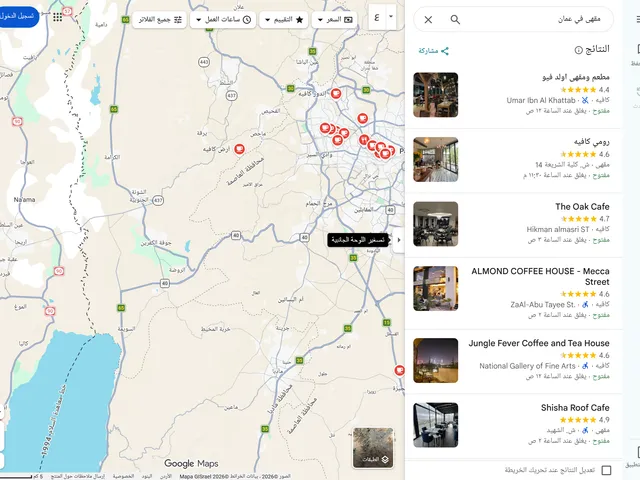The image size is (640, 480).
Task: Click the 4.9 rating of Shisha Roof Cafe
Action: pos(604,420)
